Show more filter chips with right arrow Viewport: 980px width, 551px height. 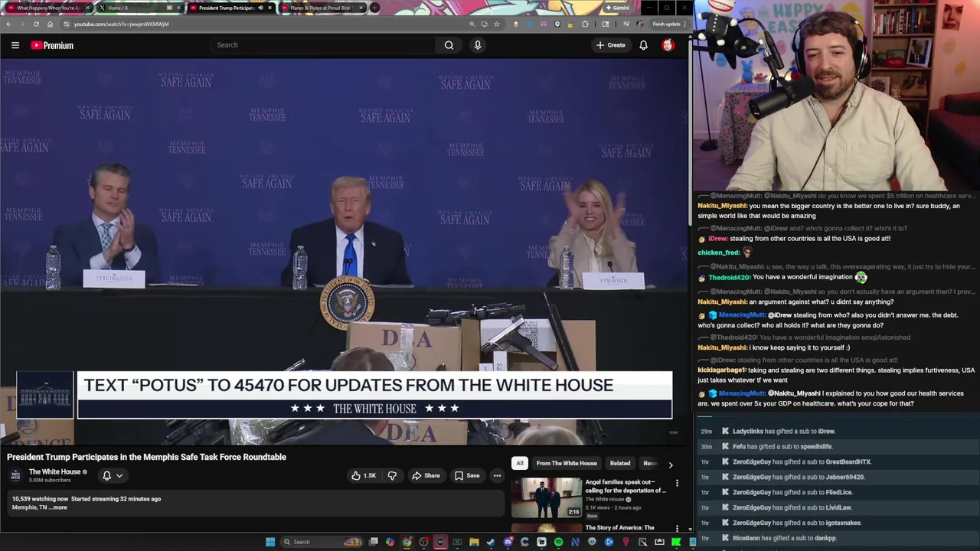click(x=671, y=464)
